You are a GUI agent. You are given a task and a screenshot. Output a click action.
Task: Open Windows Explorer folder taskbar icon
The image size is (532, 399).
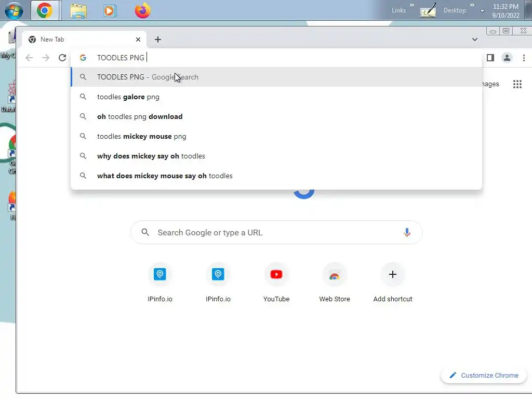coord(78,11)
